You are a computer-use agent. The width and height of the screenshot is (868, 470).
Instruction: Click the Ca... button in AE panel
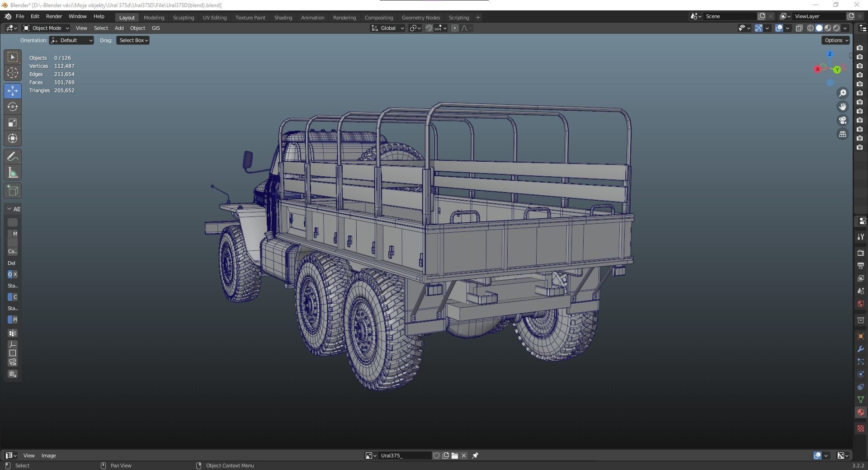[13, 251]
